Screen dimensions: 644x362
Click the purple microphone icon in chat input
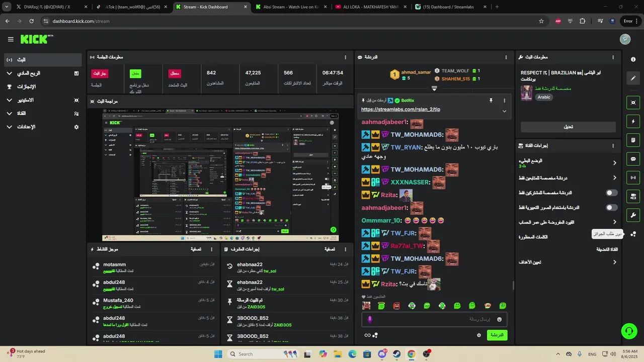(370, 319)
